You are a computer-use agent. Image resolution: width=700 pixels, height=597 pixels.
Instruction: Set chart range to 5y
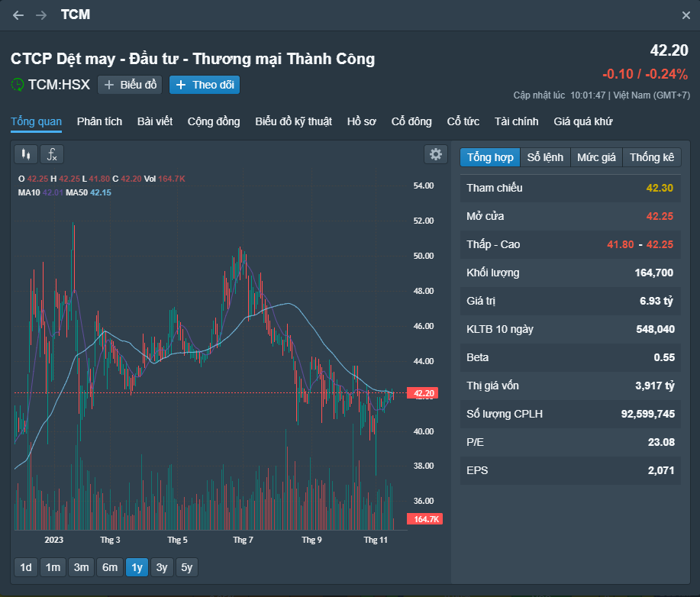[x=186, y=567]
